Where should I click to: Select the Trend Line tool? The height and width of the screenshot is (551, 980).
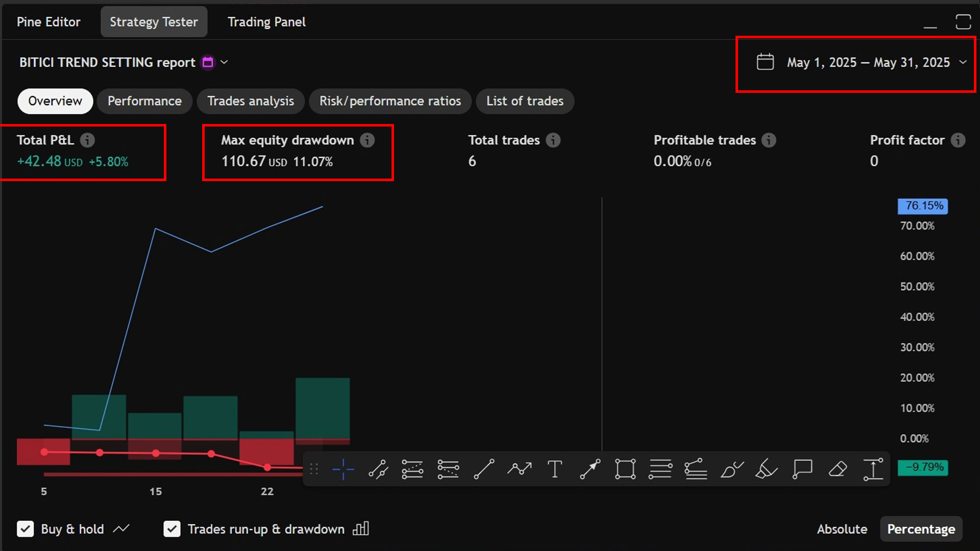(x=484, y=469)
